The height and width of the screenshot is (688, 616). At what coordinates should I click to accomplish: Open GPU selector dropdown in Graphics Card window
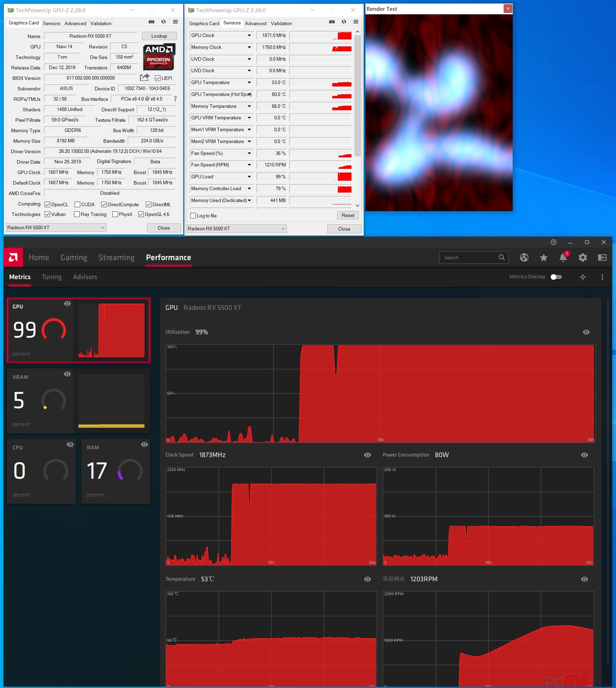(56, 227)
